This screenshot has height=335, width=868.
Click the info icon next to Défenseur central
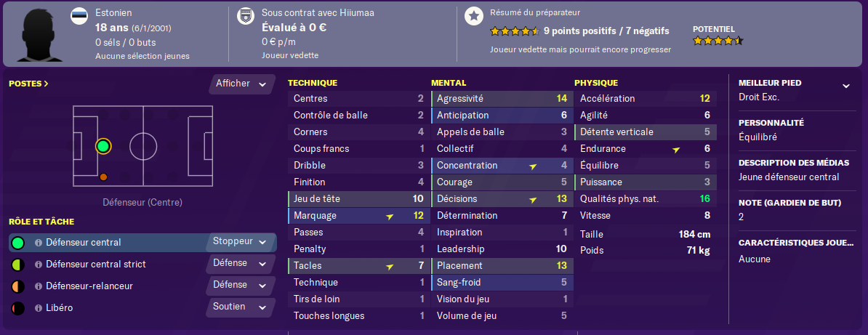click(x=39, y=243)
